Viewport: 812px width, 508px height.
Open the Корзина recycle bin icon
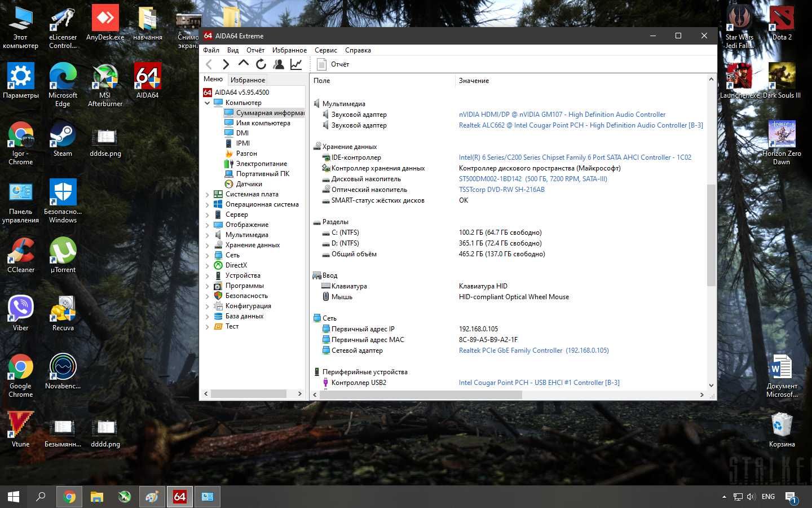point(782,430)
